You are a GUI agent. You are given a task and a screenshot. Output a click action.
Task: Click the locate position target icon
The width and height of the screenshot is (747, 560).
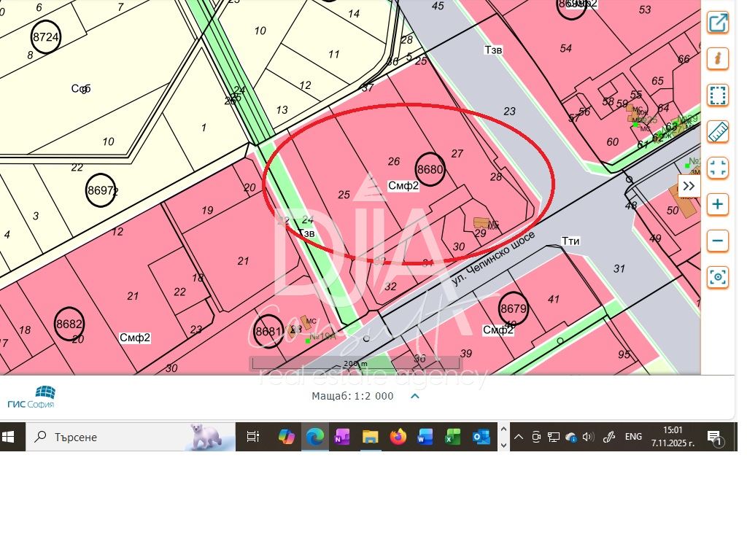tap(718, 277)
